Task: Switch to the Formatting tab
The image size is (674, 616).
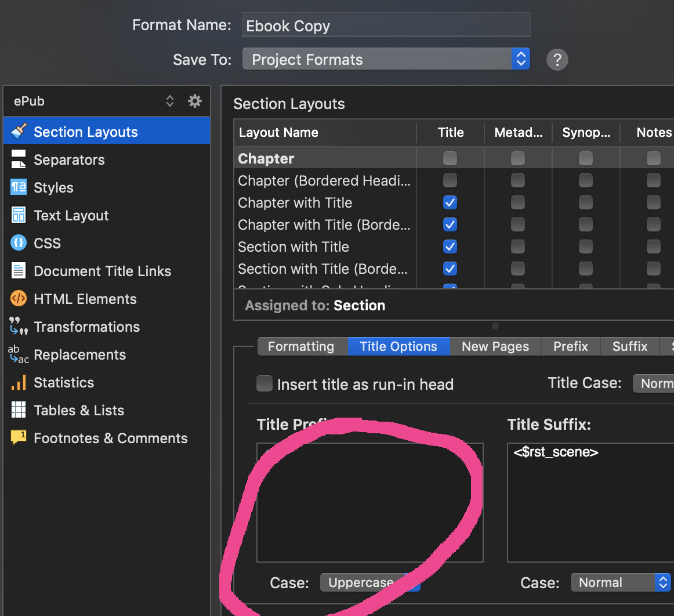Action: coord(301,346)
